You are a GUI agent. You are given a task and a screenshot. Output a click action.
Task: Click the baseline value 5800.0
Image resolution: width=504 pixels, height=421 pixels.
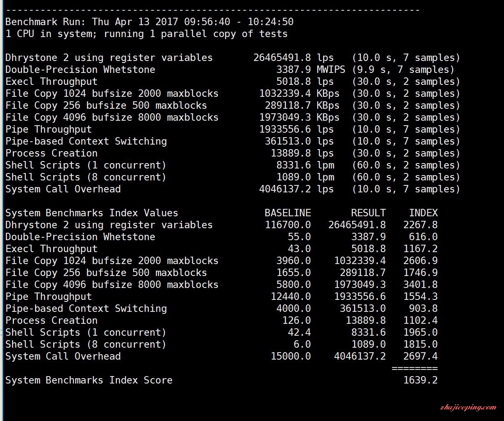294,285
